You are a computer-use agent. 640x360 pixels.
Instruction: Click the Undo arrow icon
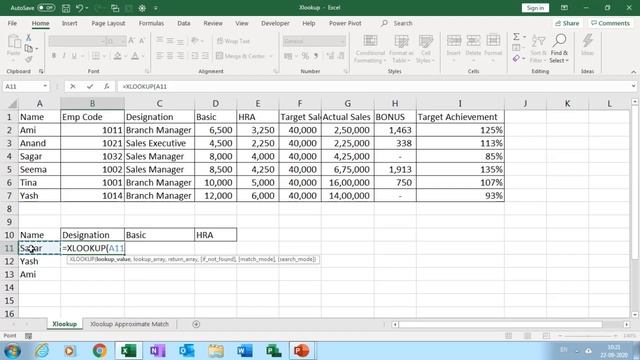tap(80, 8)
